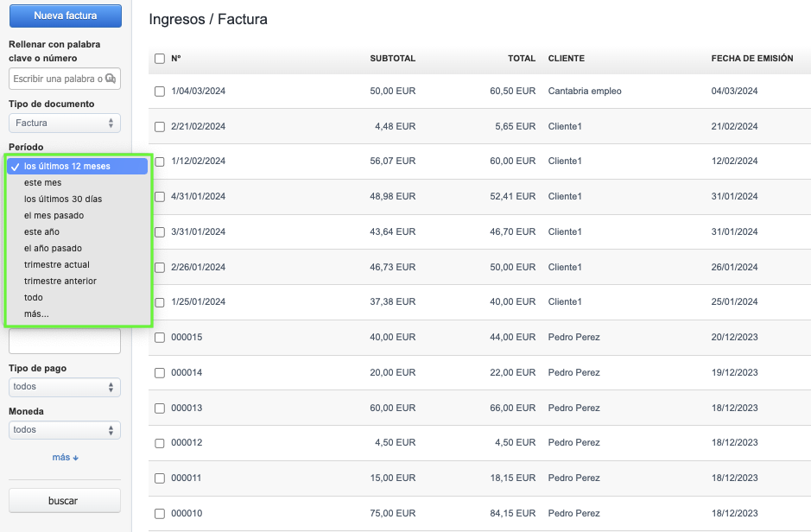Select 'los últimos 30 días' option
The width and height of the screenshot is (811, 532).
(x=63, y=199)
